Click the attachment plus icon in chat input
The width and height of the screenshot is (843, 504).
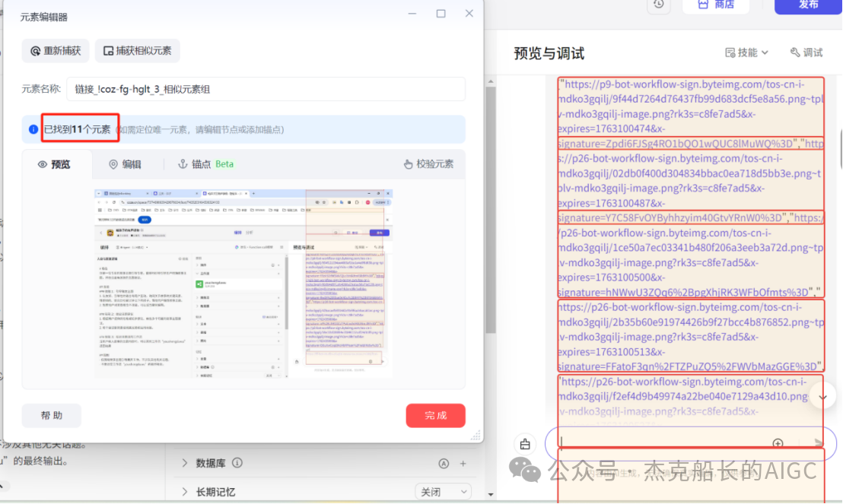tap(778, 442)
